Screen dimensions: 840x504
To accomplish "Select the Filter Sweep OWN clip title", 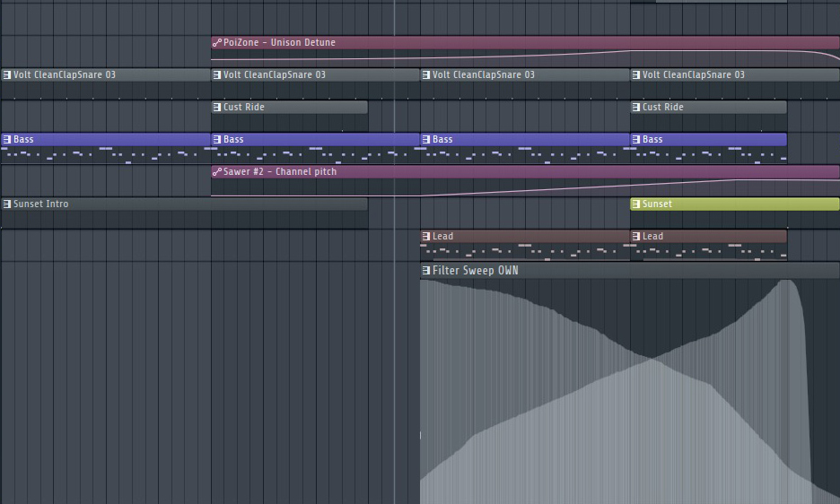I will click(475, 271).
